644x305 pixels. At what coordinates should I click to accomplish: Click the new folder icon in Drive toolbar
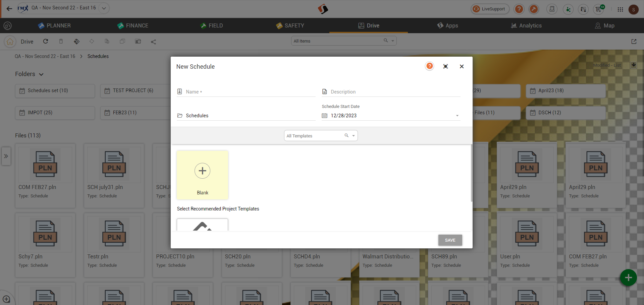(x=138, y=41)
